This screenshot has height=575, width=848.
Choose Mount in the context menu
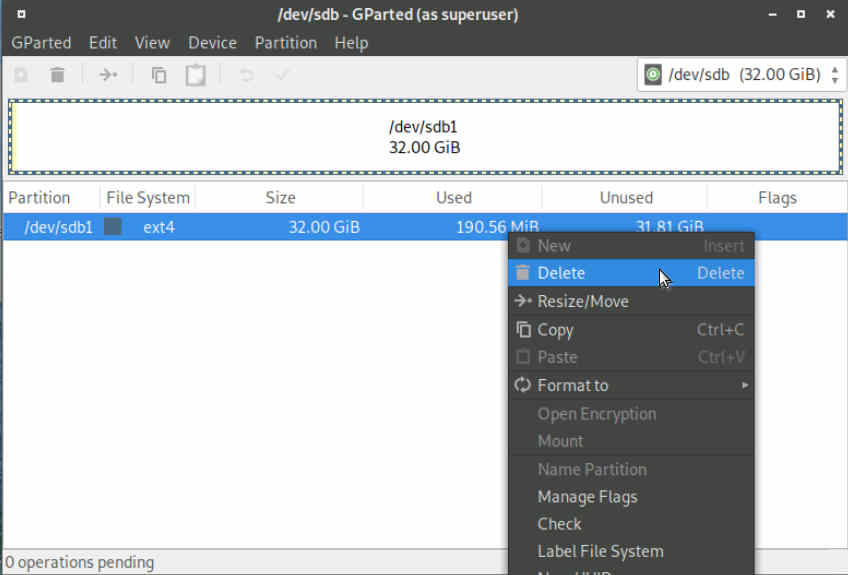pos(631,441)
